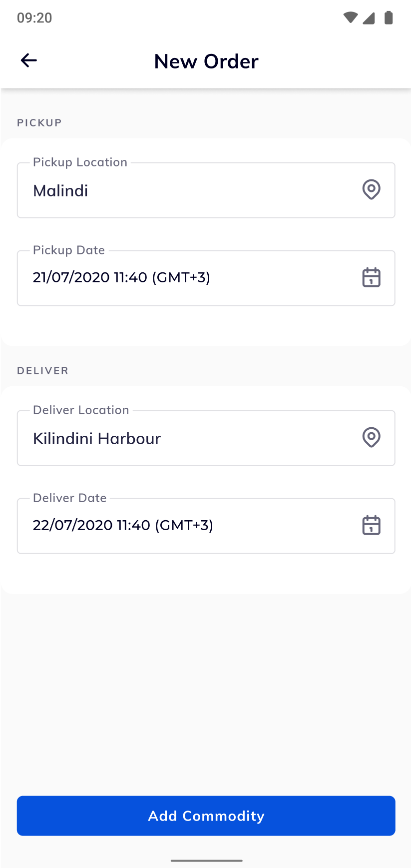Open the Deliver Date calendar icon
This screenshot has width=411, height=868.
click(x=371, y=525)
